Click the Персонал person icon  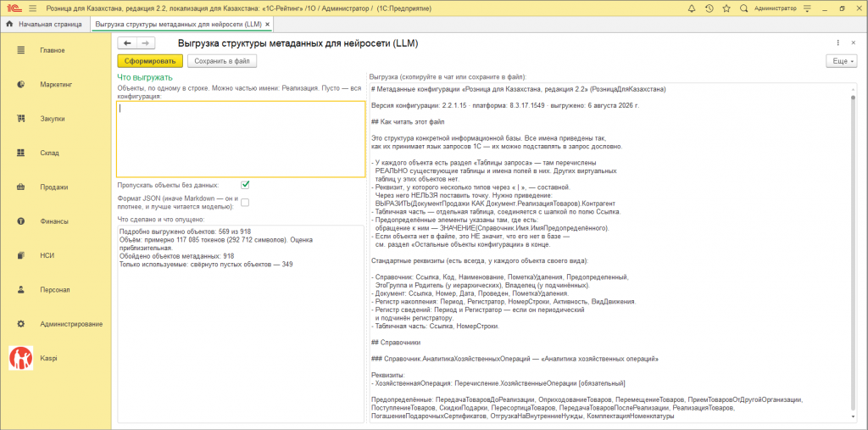coord(21,290)
